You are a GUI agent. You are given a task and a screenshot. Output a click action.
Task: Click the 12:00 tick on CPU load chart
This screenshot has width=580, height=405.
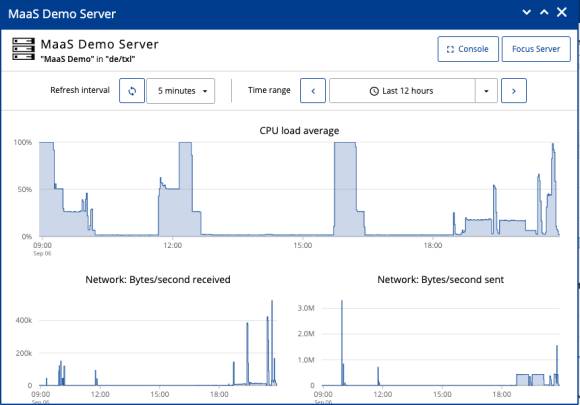[172, 245]
